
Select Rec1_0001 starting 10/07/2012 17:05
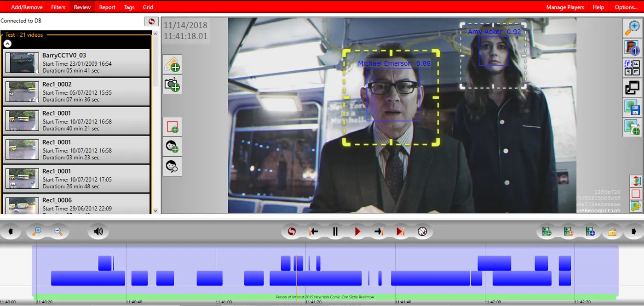(x=77, y=178)
